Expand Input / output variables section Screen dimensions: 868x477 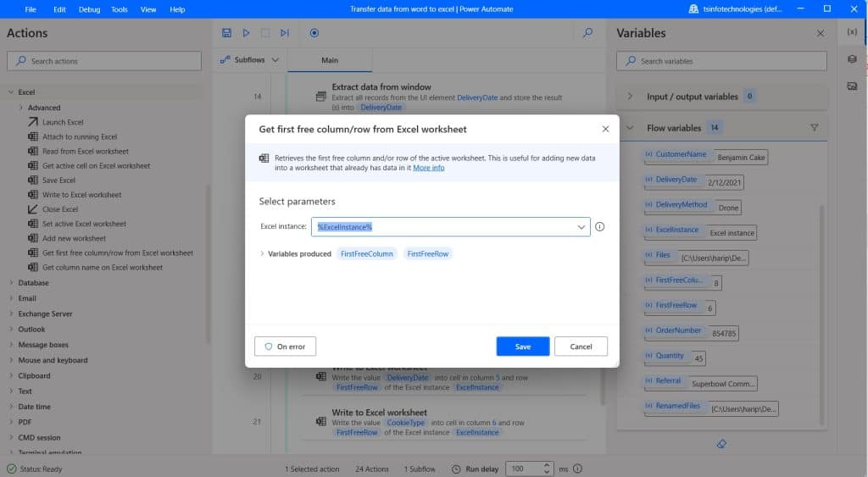[630, 97]
